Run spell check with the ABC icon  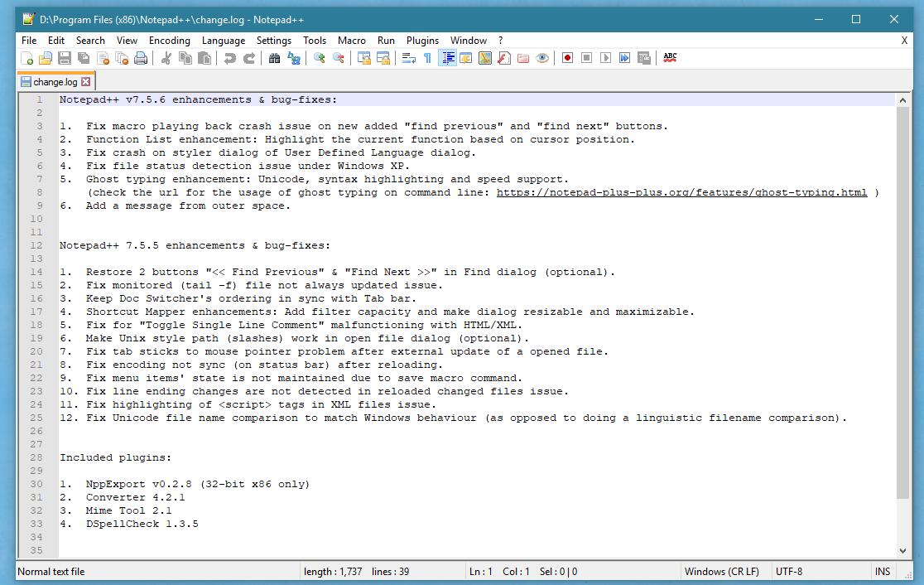pos(670,57)
